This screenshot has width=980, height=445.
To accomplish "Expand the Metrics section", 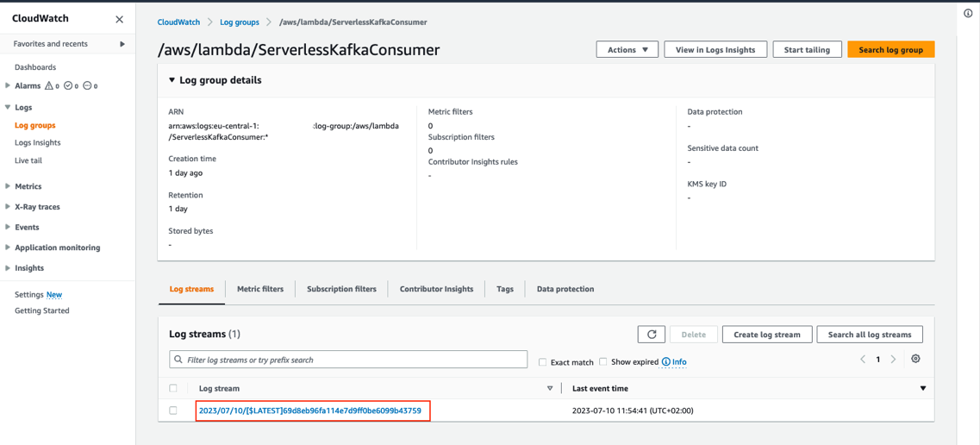I will [8, 186].
